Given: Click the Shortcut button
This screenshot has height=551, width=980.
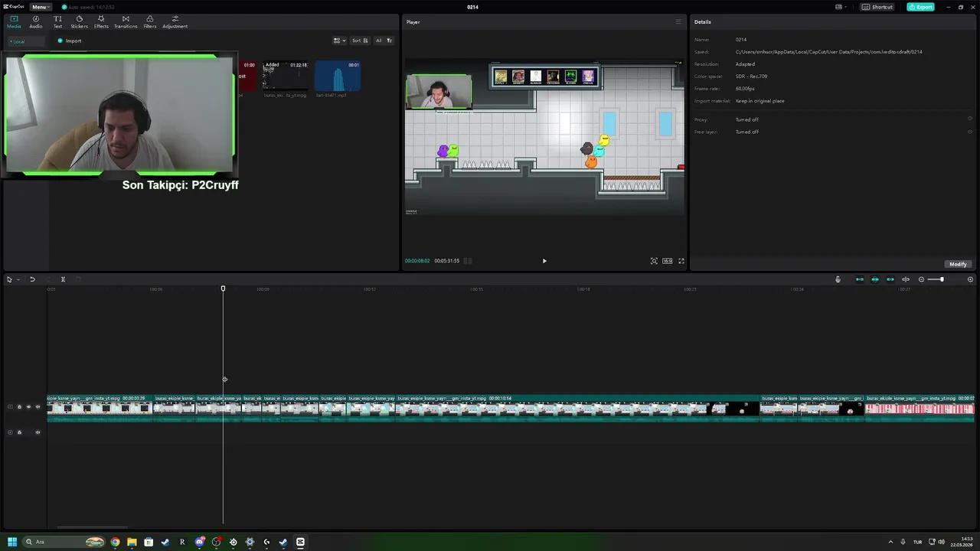Looking at the screenshot, I should pyautogui.click(x=877, y=7).
